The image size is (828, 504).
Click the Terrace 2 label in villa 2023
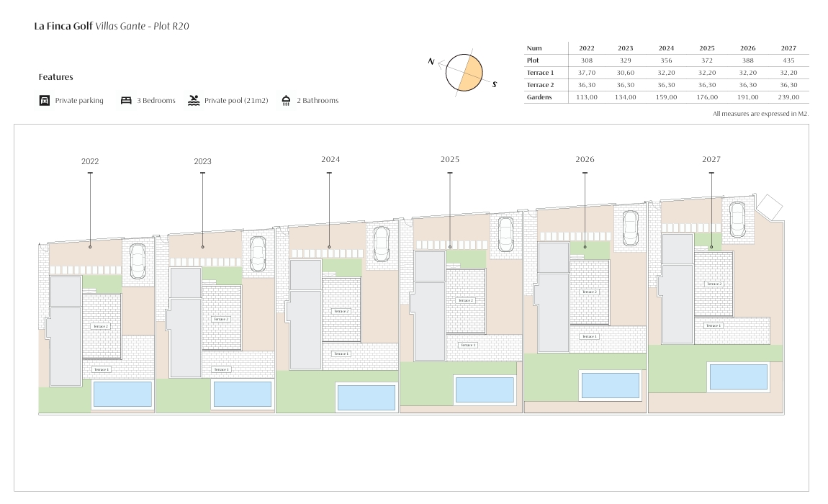(x=221, y=319)
